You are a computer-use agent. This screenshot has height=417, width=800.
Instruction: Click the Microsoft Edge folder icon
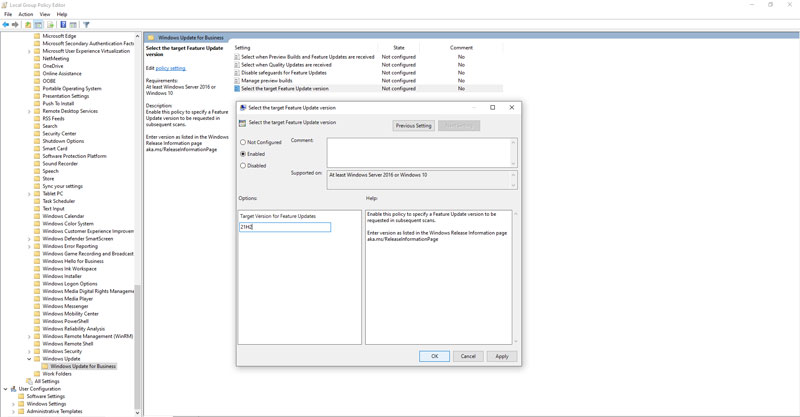tap(37, 36)
